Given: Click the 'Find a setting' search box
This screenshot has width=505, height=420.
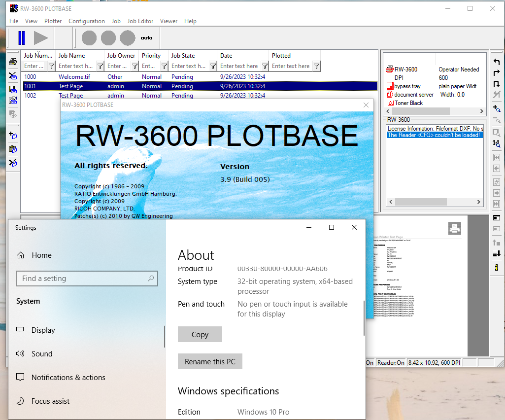Looking at the screenshot, I should click(87, 279).
